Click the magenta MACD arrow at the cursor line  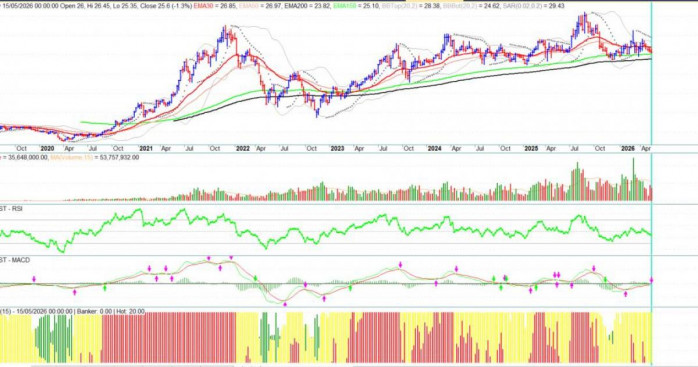pyautogui.click(x=651, y=280)
